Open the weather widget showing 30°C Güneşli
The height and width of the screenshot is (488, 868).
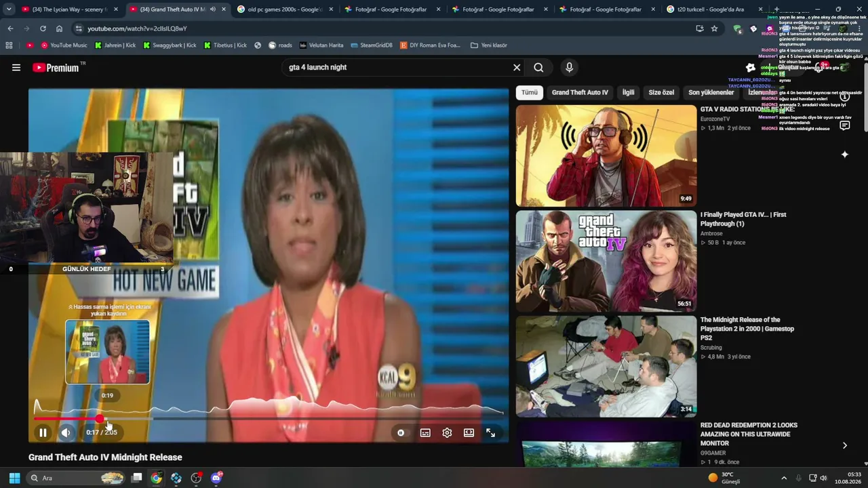(x=724, y=478)
